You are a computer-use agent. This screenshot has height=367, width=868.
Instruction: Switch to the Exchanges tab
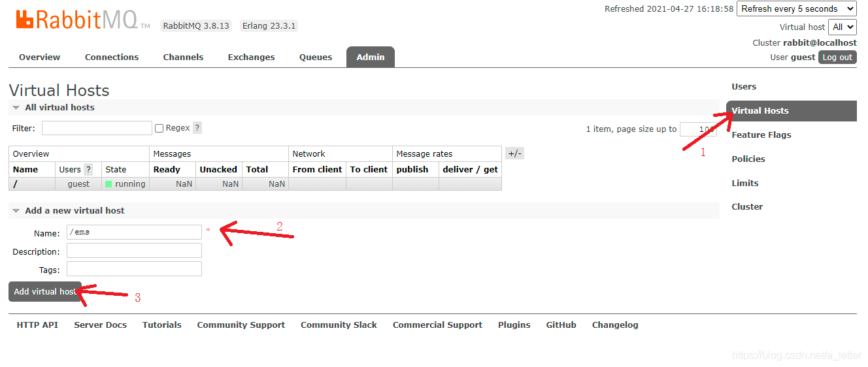coord(251,57)
